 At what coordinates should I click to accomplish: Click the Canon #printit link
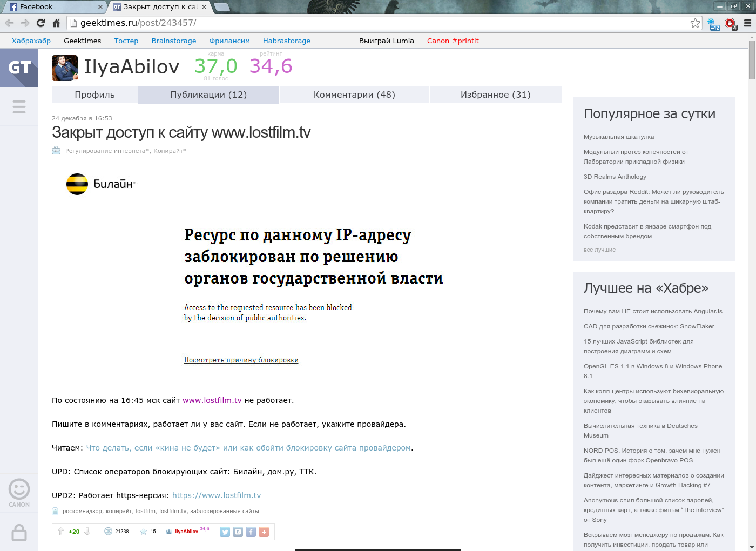coord(453,41)
